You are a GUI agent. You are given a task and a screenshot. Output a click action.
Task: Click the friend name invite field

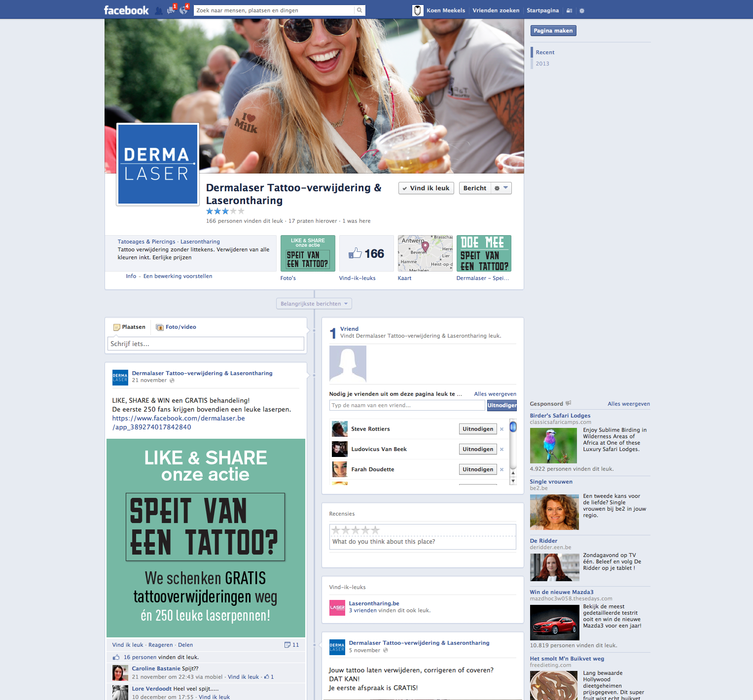[407, 405]
